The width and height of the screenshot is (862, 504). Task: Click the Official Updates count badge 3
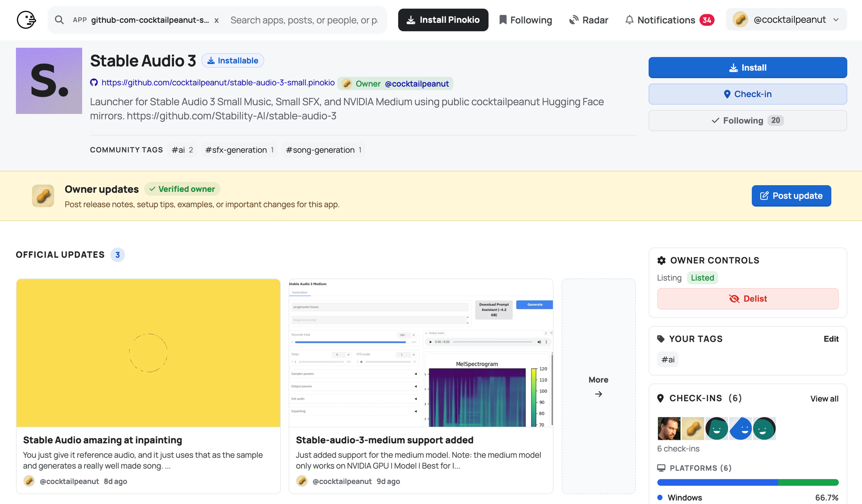pos(118,255)
